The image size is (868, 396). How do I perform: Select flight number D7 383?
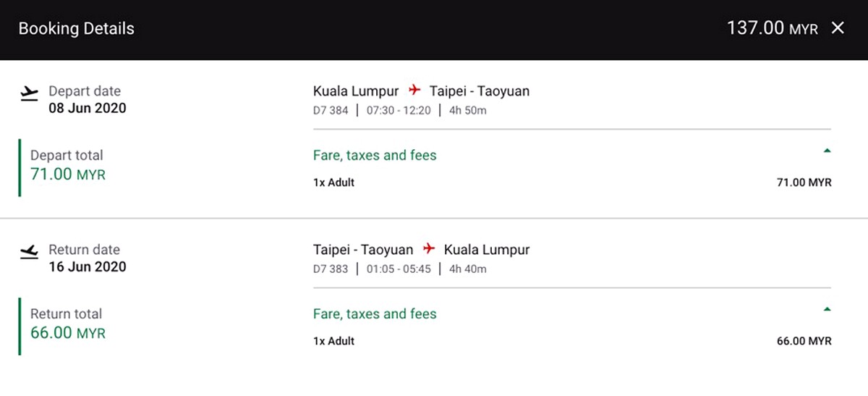pos(331,269)
